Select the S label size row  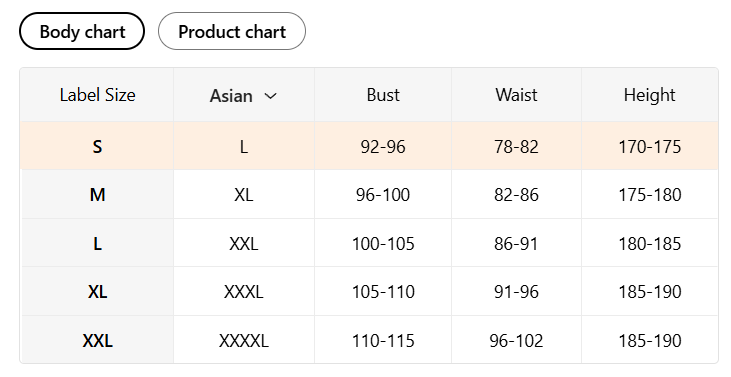(x=369, y=146)
